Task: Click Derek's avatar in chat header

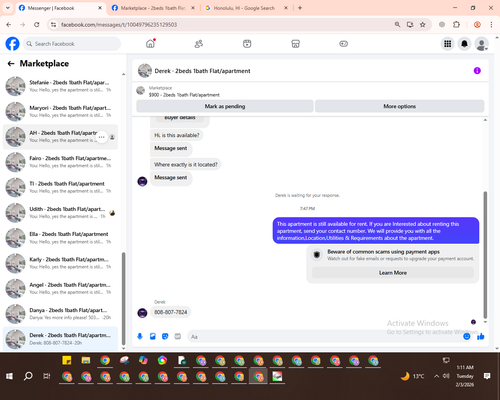Action: [x=145, y=71]
